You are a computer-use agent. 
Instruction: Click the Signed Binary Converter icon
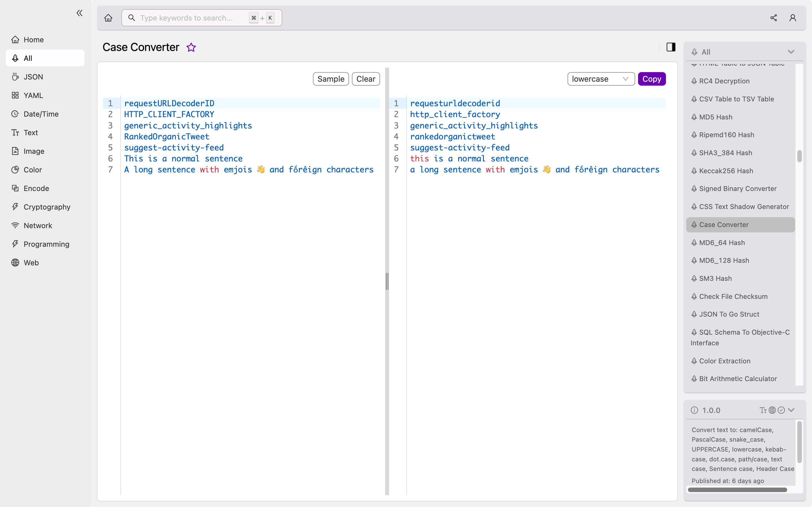[694, 189]
